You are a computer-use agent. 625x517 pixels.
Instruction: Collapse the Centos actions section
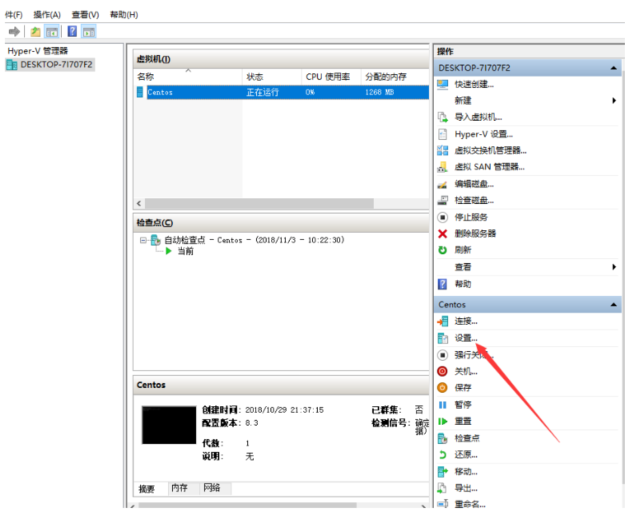(x=613, y=305)
